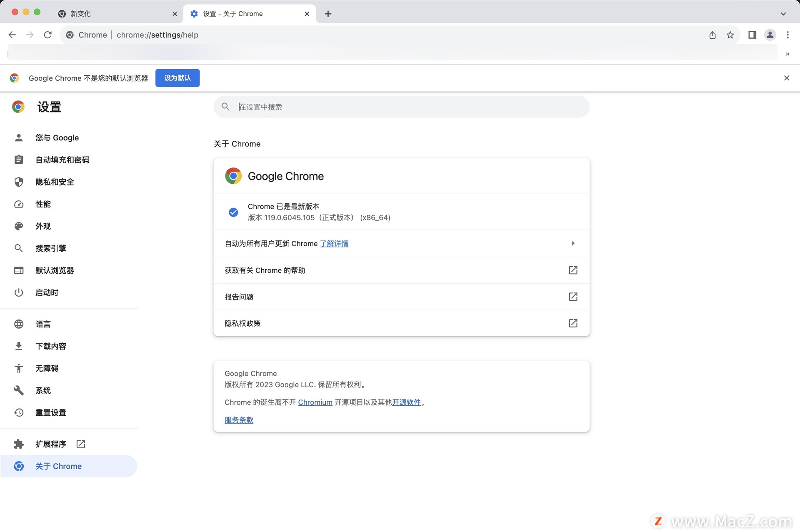Open the 了解详情 link
Image resolution: width=800 pixels, height=532 pixels.
[334, 244]
